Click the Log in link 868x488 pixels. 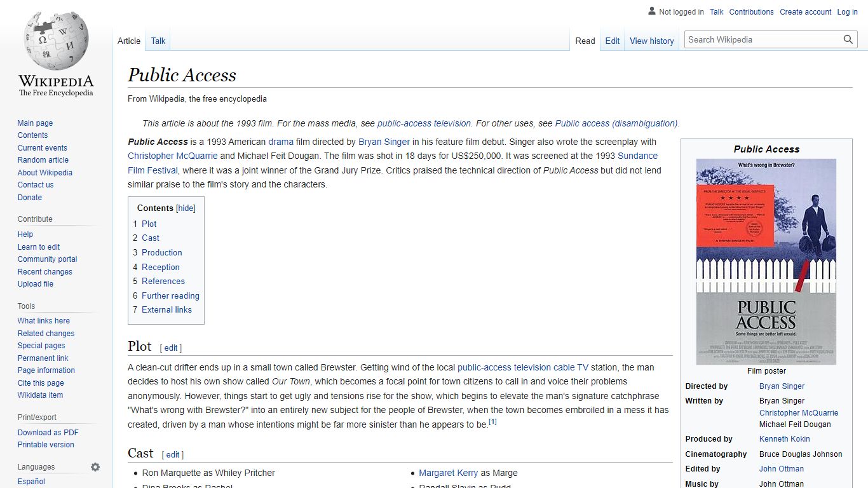click(x=847, y=11)
